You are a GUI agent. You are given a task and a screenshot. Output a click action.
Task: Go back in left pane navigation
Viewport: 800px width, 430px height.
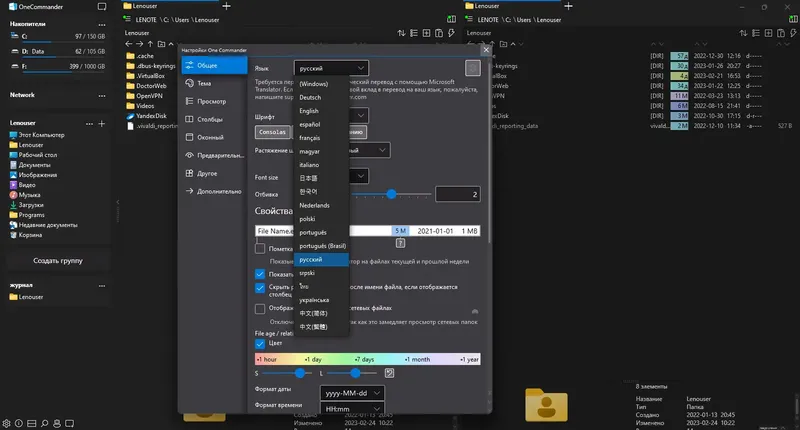point(129,44)
